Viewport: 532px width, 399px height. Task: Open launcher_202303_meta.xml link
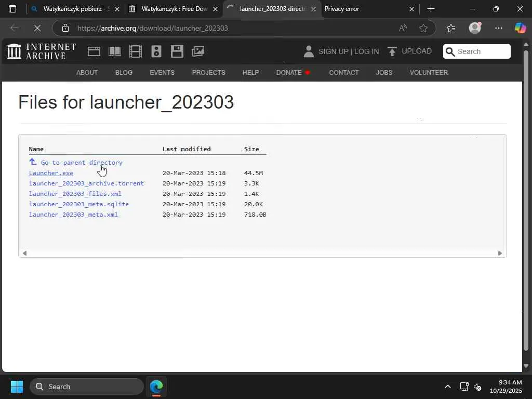coord(73,215)
